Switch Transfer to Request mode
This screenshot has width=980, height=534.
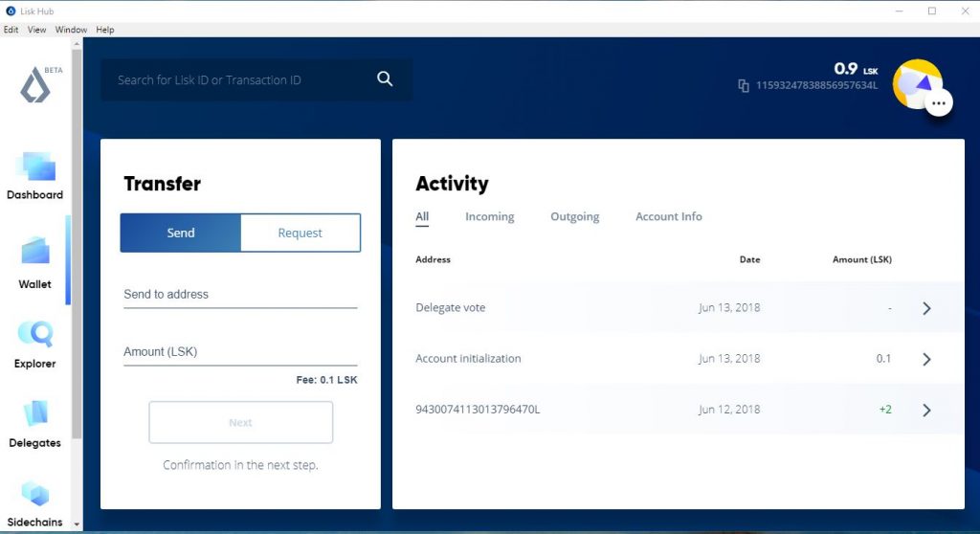300,233
